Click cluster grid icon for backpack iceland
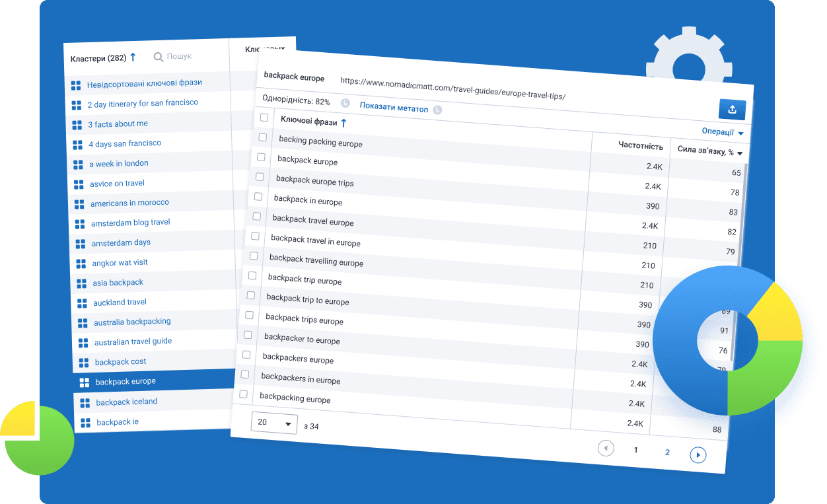This screenshot has width=827, height=504. click(85, 402)
